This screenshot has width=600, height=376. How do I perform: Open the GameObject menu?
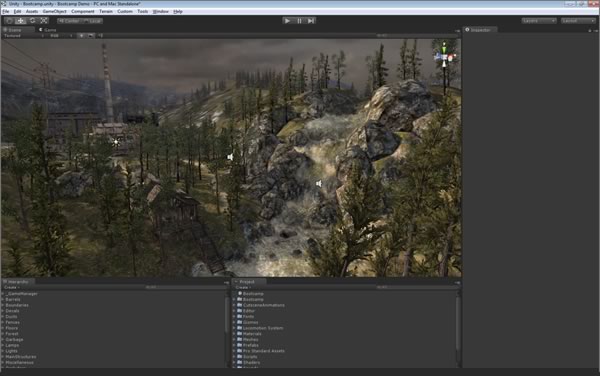tap(55, 11)
